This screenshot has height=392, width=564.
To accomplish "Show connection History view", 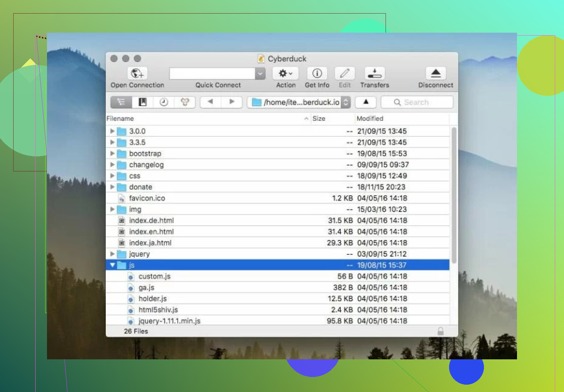I will [x=164, y=102].
